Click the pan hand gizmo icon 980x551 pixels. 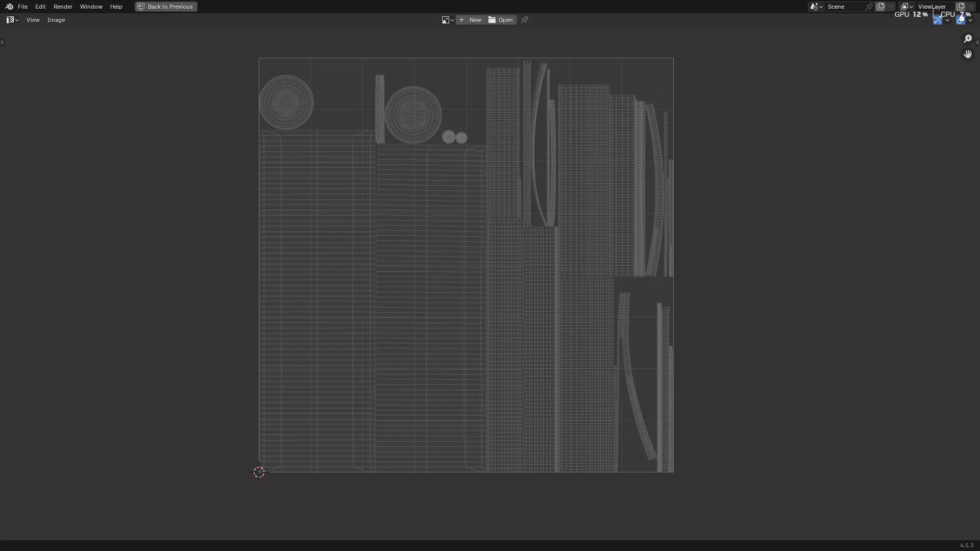point(968,54)
